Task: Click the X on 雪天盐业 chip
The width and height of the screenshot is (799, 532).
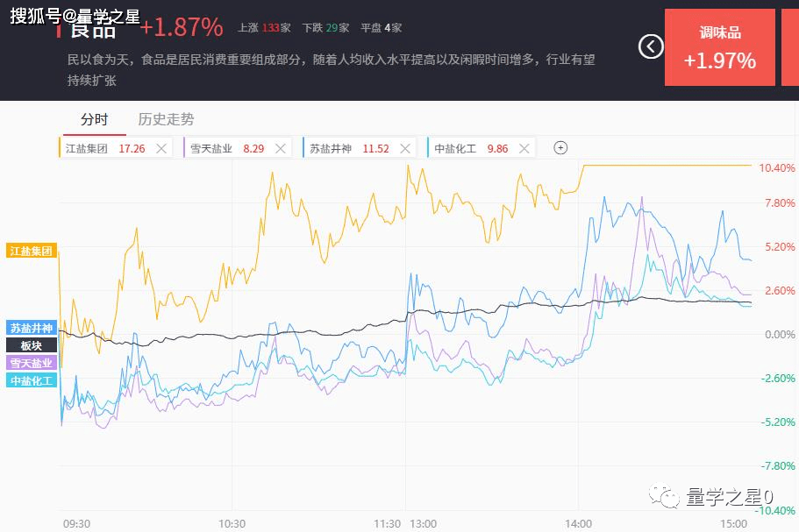Action: pos(281,148)
